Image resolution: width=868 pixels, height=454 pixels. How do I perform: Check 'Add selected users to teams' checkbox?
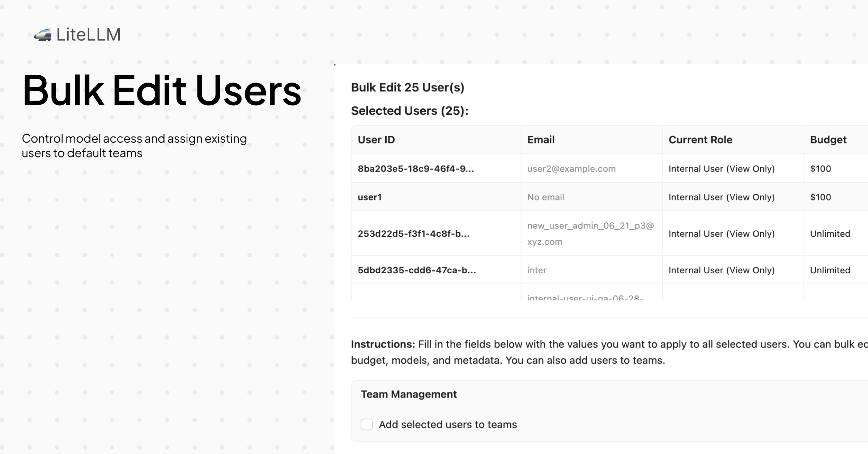pos(366,424)
